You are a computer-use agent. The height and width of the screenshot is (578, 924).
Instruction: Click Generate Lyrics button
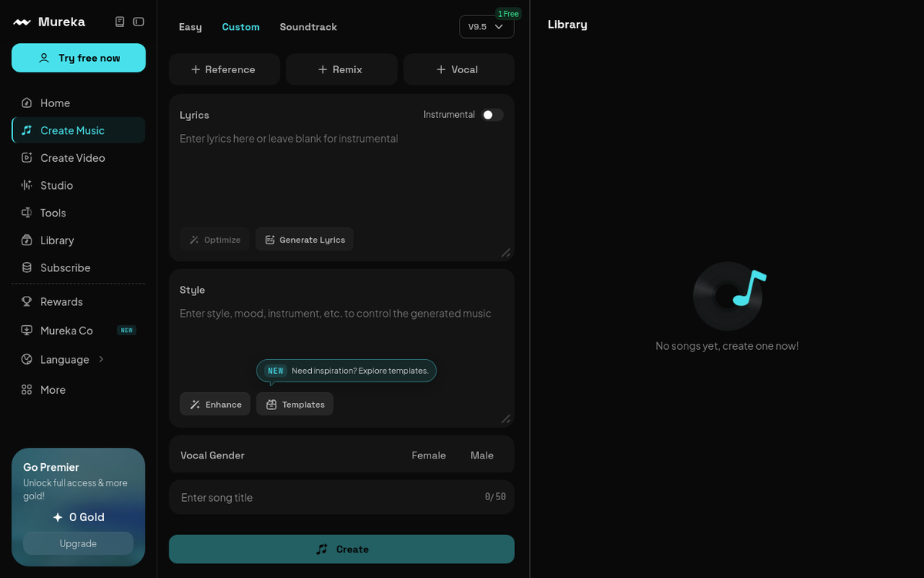click(305, 240)
